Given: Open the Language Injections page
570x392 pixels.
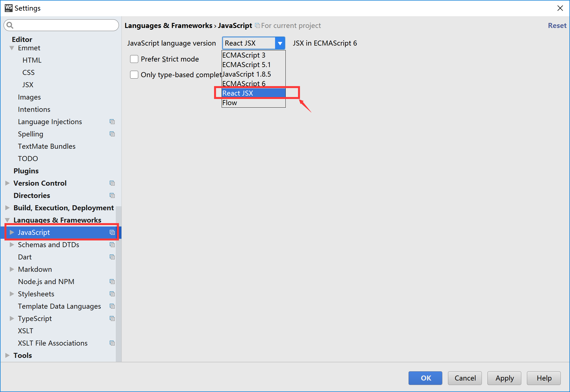Looking at the screenshot, I should tap(50, 122).
